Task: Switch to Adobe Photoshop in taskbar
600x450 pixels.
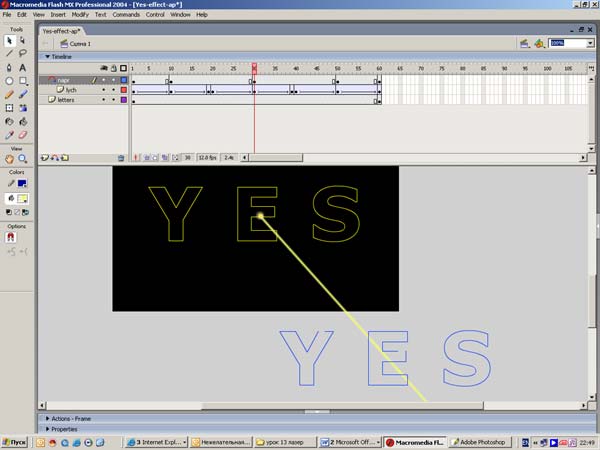Action: point(483,441)
